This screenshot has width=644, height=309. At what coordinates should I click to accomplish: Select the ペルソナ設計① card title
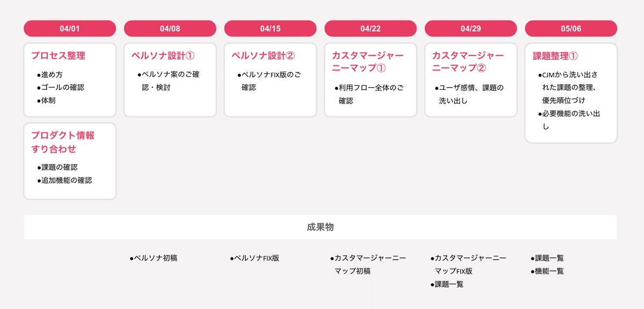tap(163, 55)
